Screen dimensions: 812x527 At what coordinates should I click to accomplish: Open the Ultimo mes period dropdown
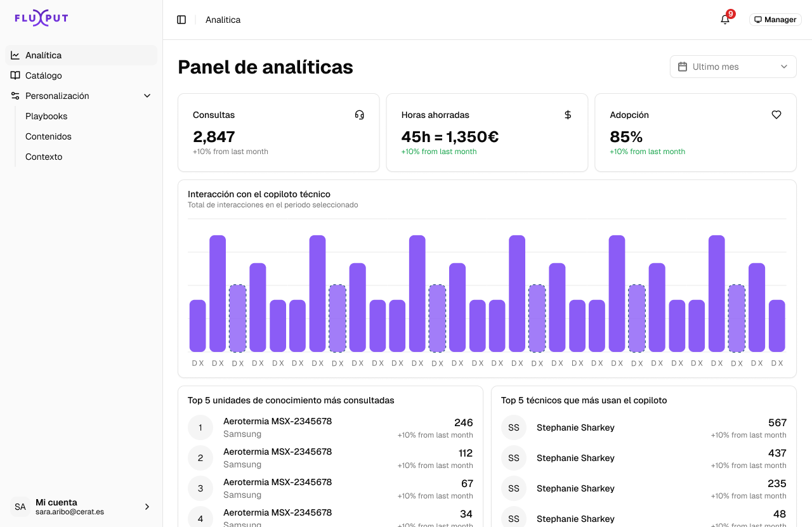point(733,67)
